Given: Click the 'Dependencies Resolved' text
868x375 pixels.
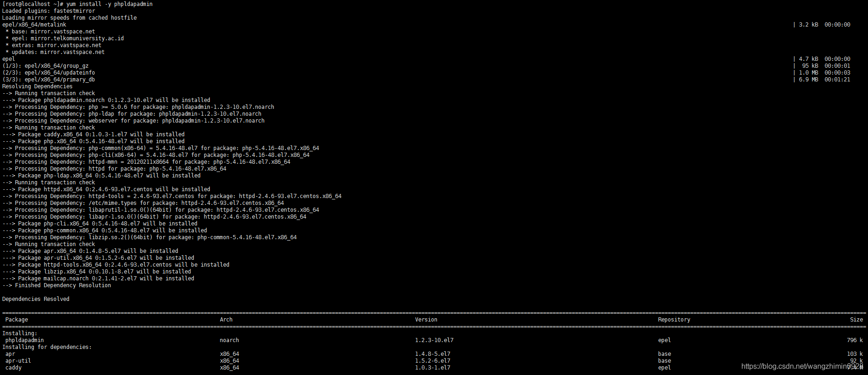Looking at the screenshot, I should click(x=36, y=299).
